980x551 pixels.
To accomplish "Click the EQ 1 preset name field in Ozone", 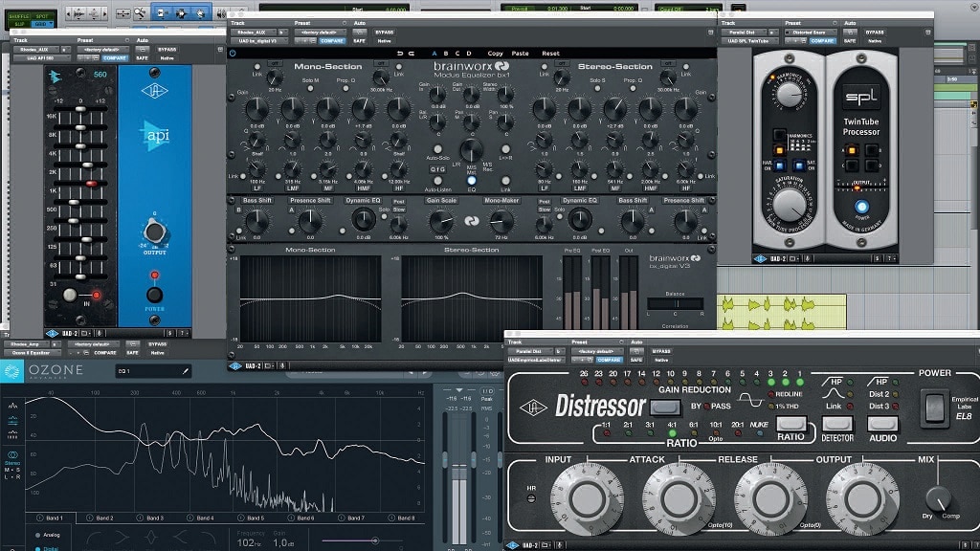I will tap(153, 371).
